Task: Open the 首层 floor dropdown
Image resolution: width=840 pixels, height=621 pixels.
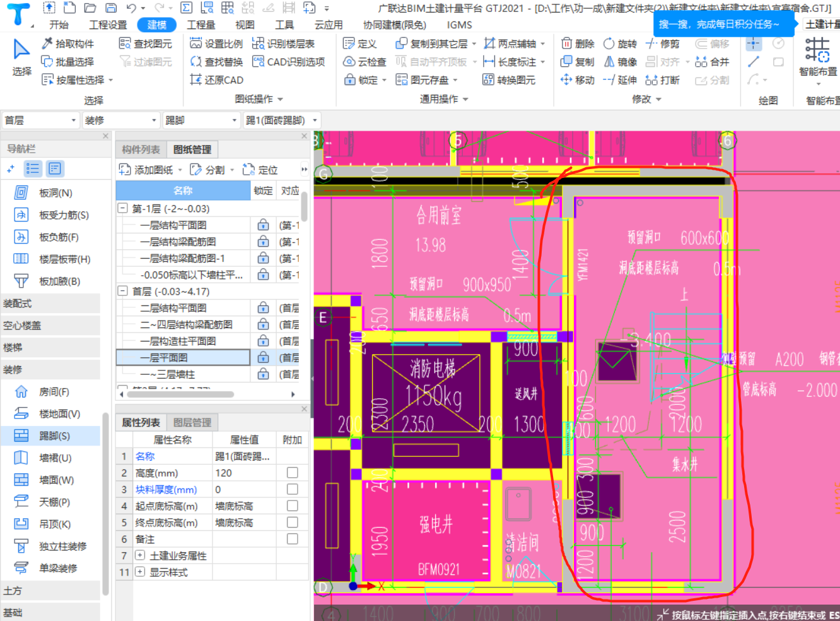Action: [40, 120]
